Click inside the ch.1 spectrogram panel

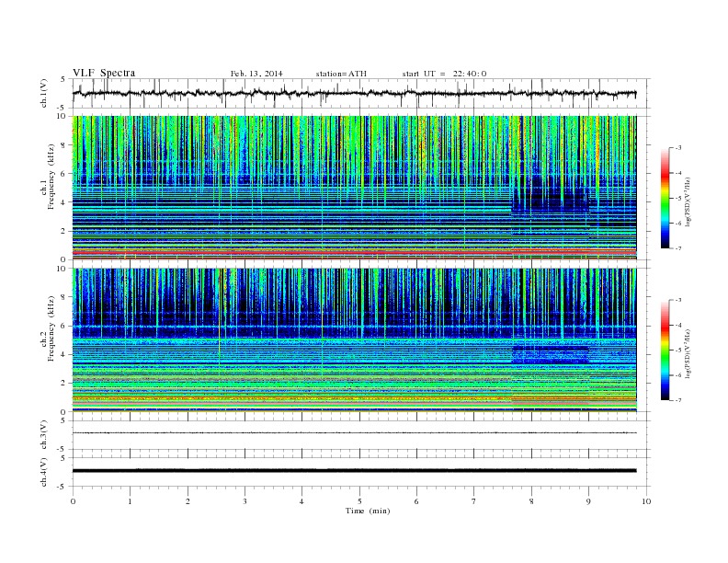point(354,188)
